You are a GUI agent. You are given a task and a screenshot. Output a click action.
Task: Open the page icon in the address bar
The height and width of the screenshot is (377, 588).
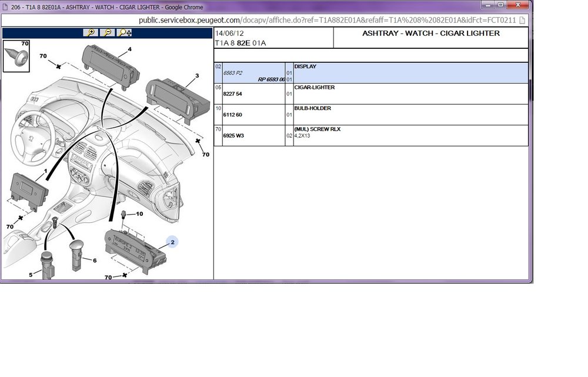click(x=522, y=20)
